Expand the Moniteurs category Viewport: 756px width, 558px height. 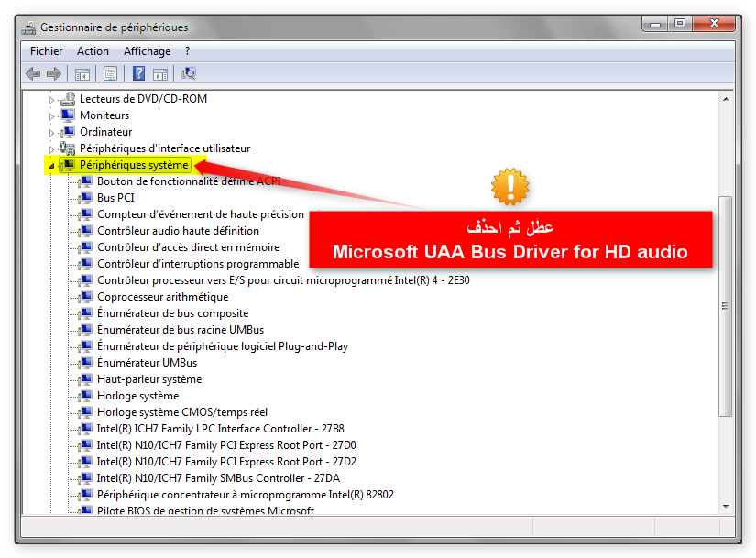tap(52, 115)
